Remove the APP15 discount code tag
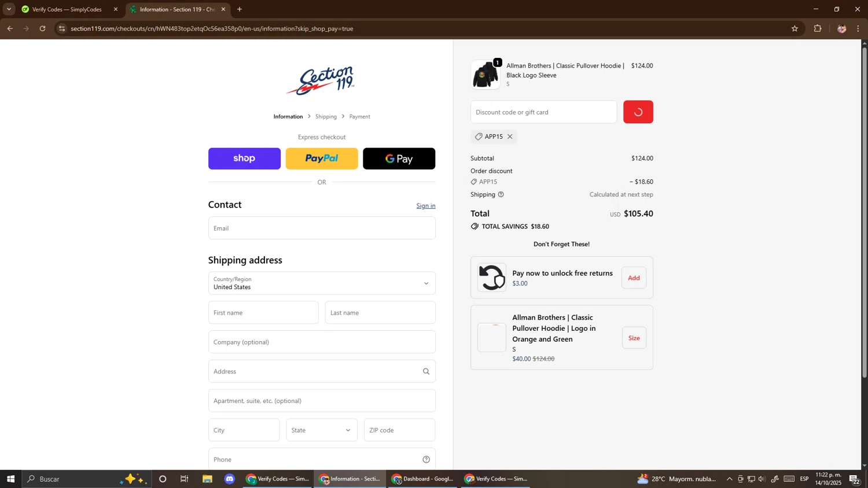This screenshot has width=868, height=488. (x=510, y=137)
